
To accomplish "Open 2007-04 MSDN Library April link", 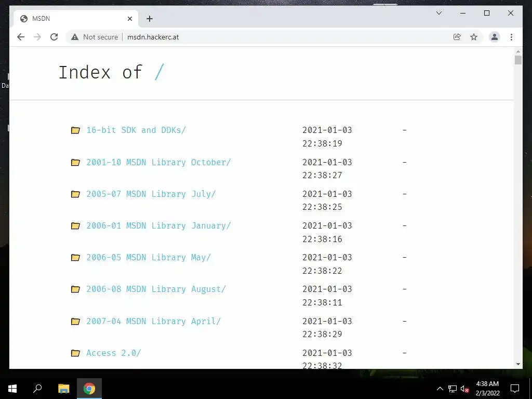I will click(153, 321).
